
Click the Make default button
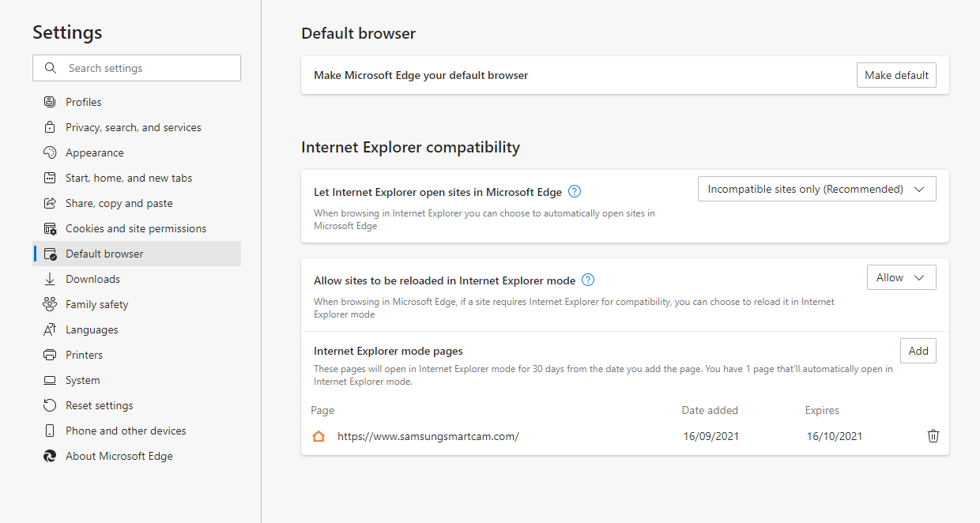[x=896, y=75]
